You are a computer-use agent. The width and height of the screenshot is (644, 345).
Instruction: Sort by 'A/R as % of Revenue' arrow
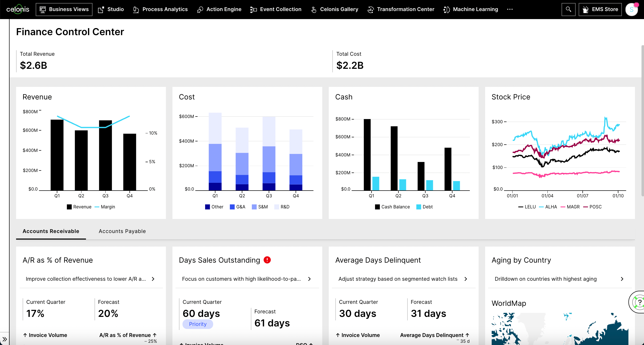(x=155, y=335)
